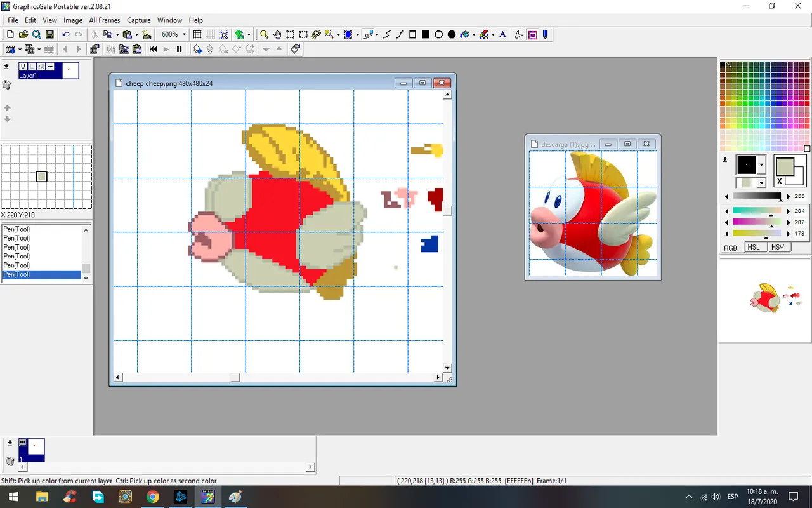
Task: Click the Paste clipboard icon
Action: tap(128, 34)
